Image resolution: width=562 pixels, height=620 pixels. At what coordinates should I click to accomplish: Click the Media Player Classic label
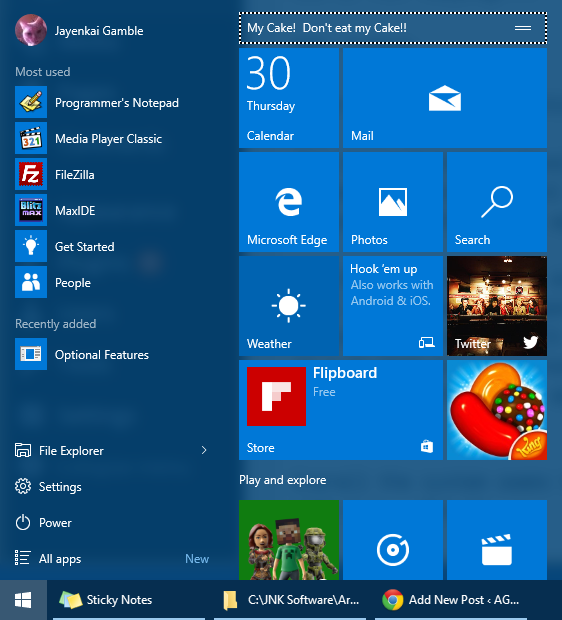(x=108, y=139)
